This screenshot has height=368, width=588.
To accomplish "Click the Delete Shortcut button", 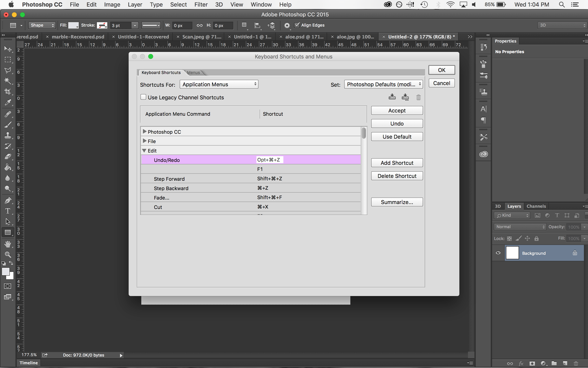I will coord(397,176).
